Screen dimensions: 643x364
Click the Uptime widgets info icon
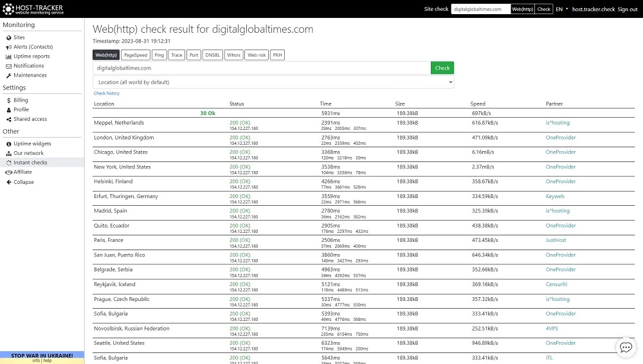tap(8, 144)
